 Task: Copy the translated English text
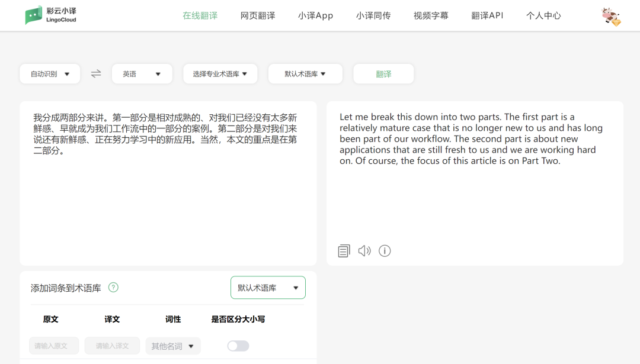pos(344,251)
